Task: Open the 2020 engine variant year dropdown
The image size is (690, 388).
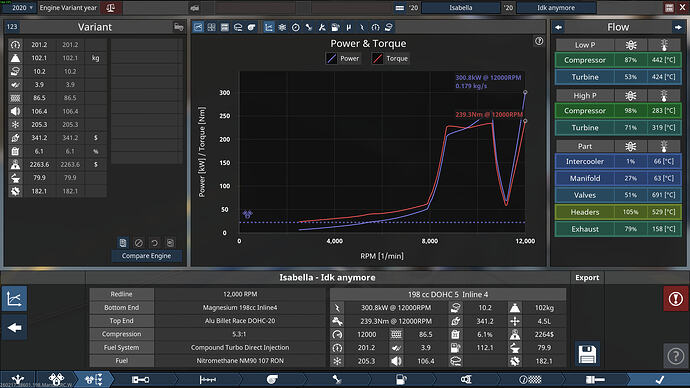Action: 19,7
